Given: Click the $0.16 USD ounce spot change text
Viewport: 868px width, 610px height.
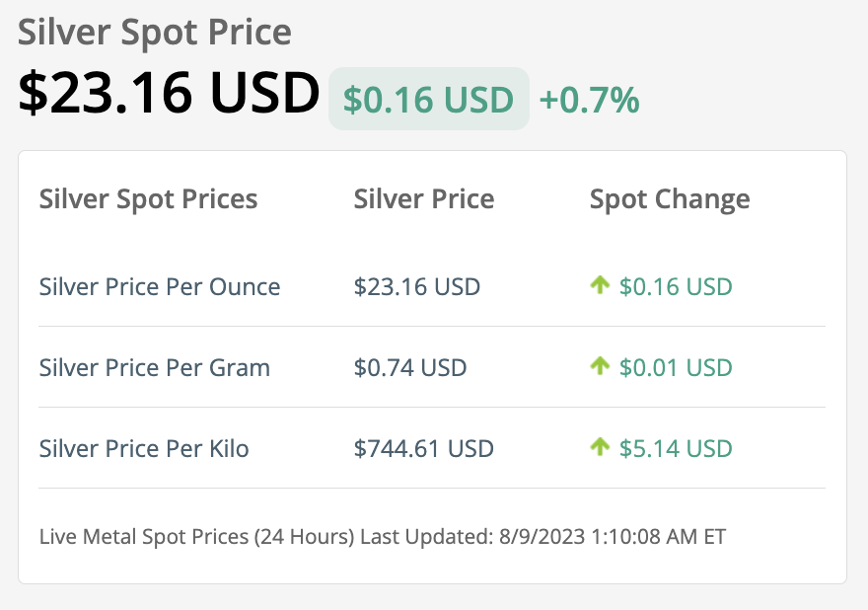Looking at the screenshot, I should 676,287.
